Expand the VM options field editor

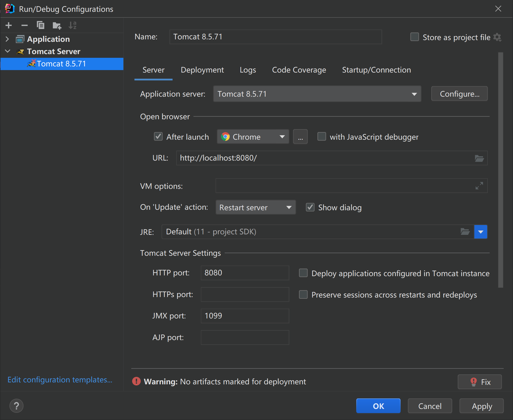point(479,186)
